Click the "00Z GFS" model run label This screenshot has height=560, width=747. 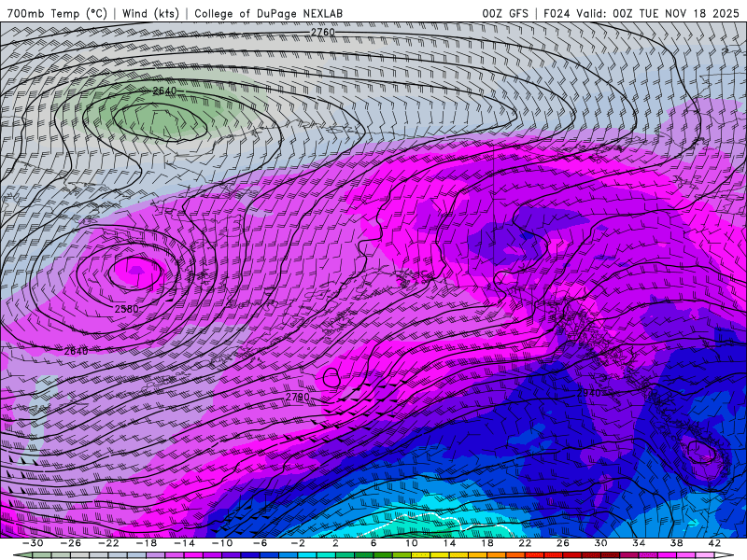[x=505, y=13]
